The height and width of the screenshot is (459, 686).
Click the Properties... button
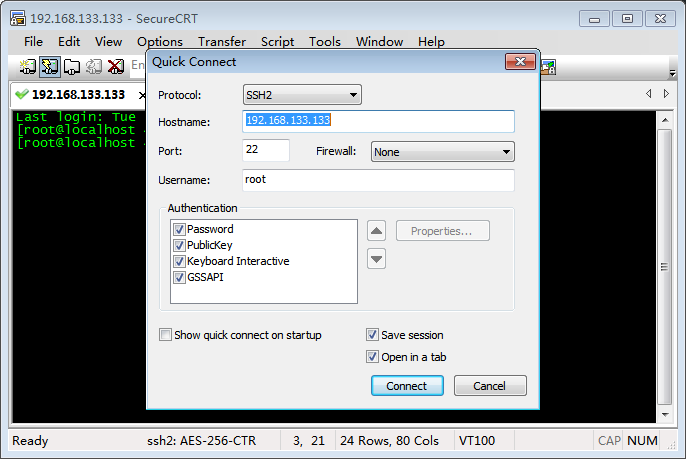tap(443, 231)
